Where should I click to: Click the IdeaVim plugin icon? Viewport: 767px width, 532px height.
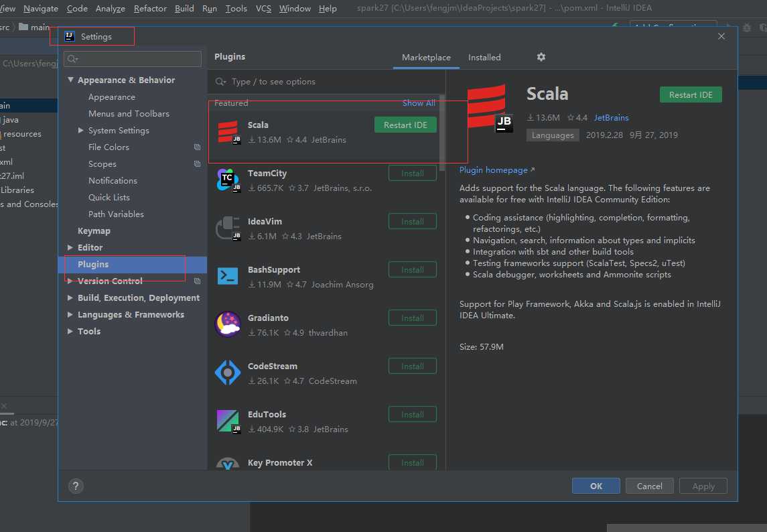pos(228,228)
